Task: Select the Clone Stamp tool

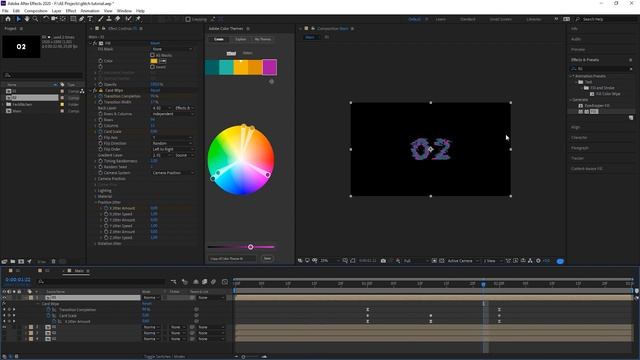Action: coord(109,19)
